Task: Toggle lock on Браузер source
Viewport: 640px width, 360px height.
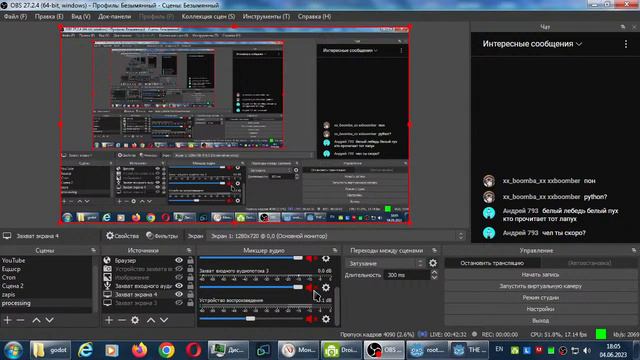Action: [x=190, y=260]
